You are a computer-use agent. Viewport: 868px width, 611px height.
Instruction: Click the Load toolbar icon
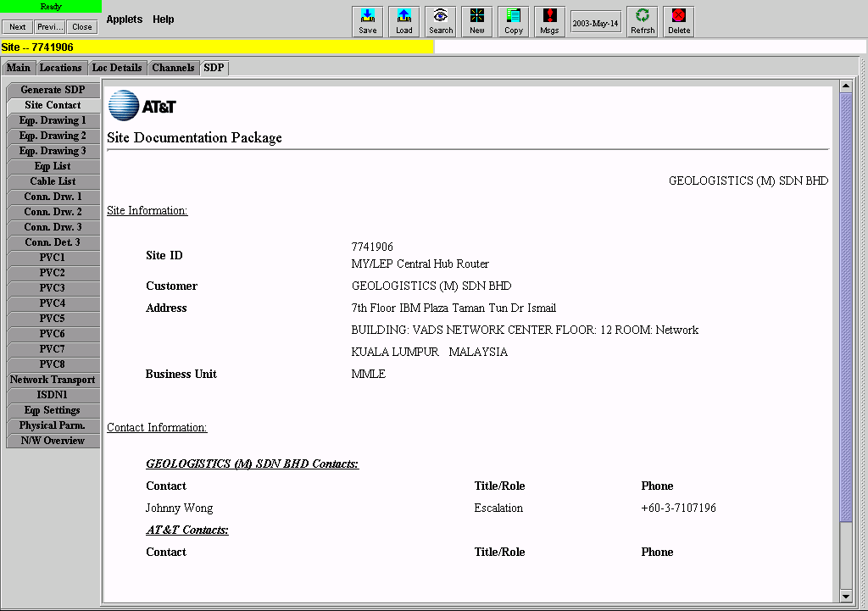(x=404, y=21)
